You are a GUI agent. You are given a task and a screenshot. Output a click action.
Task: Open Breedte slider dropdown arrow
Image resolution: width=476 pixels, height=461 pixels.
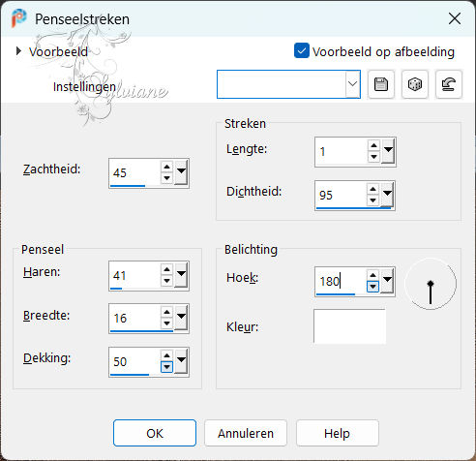(181, 318)
